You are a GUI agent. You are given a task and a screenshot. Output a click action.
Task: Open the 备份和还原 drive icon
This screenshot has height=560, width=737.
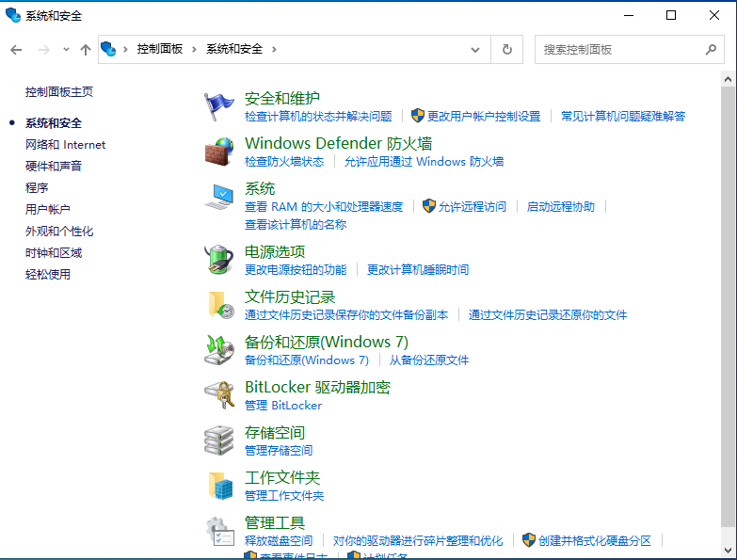[x=219, y=349]
